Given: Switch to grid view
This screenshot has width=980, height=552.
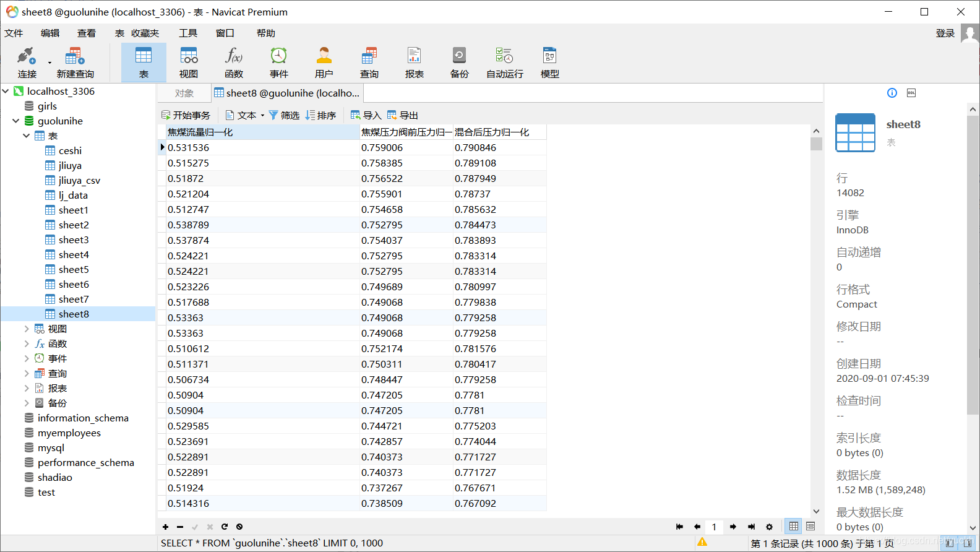Looking at the screenshot, I should coord(794,526).
